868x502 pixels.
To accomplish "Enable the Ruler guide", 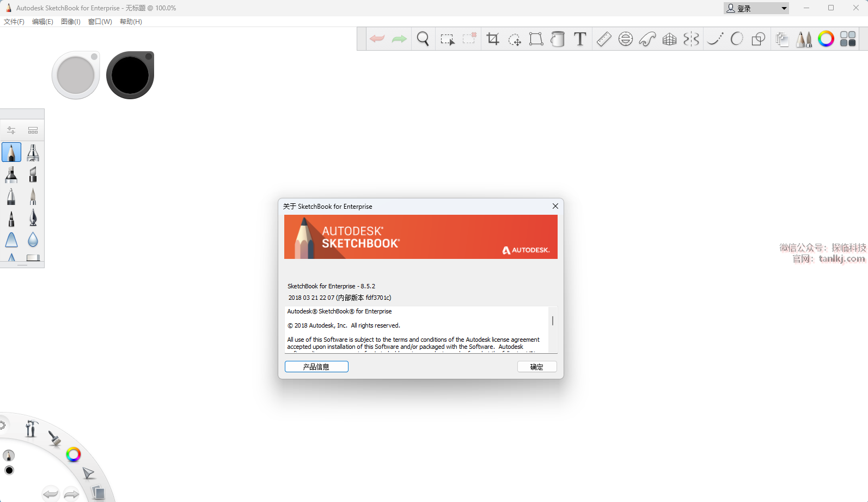I will [x=604, y=39].
